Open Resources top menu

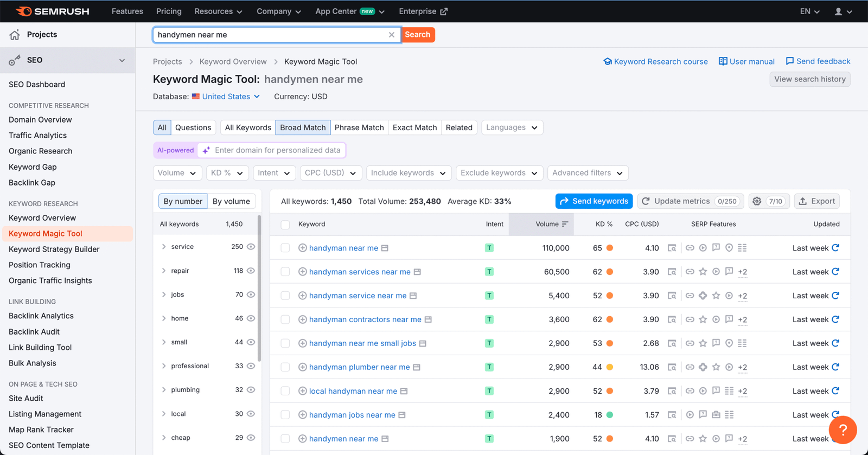[x=218, y=11]
